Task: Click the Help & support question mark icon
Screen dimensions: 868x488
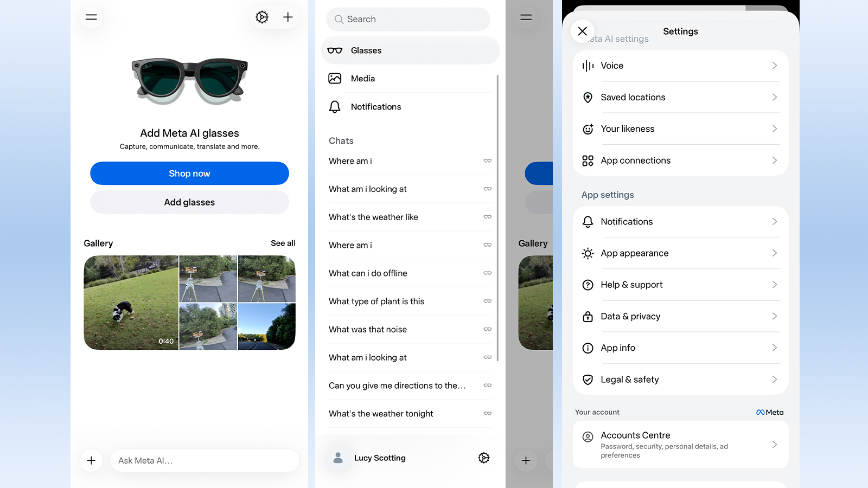Action: coord(588,285)
